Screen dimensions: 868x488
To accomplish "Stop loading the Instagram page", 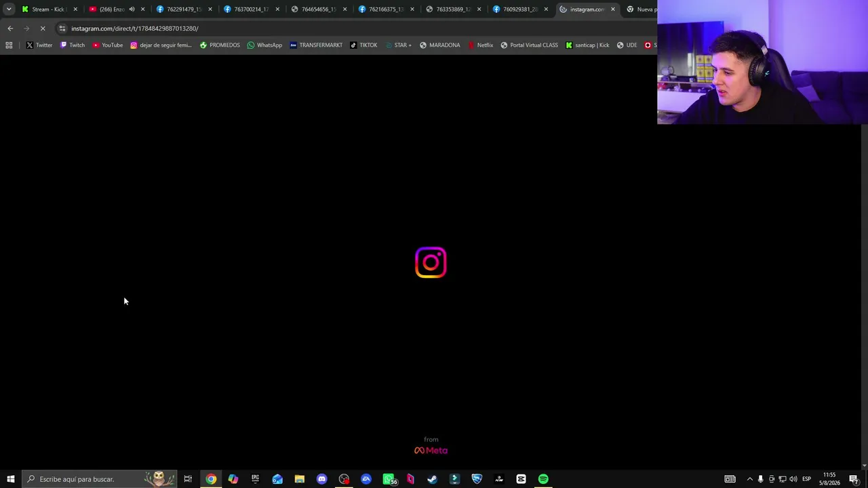I will point(43,28).
